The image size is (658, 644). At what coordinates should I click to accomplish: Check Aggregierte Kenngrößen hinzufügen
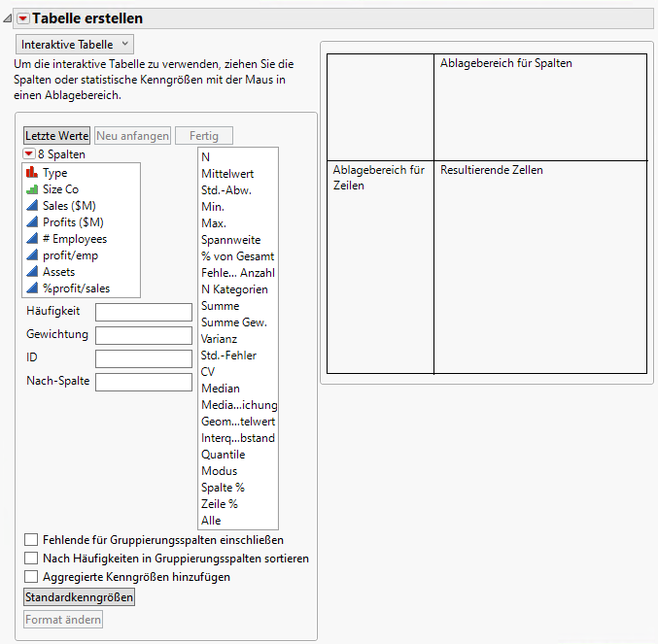pos(31,577)
